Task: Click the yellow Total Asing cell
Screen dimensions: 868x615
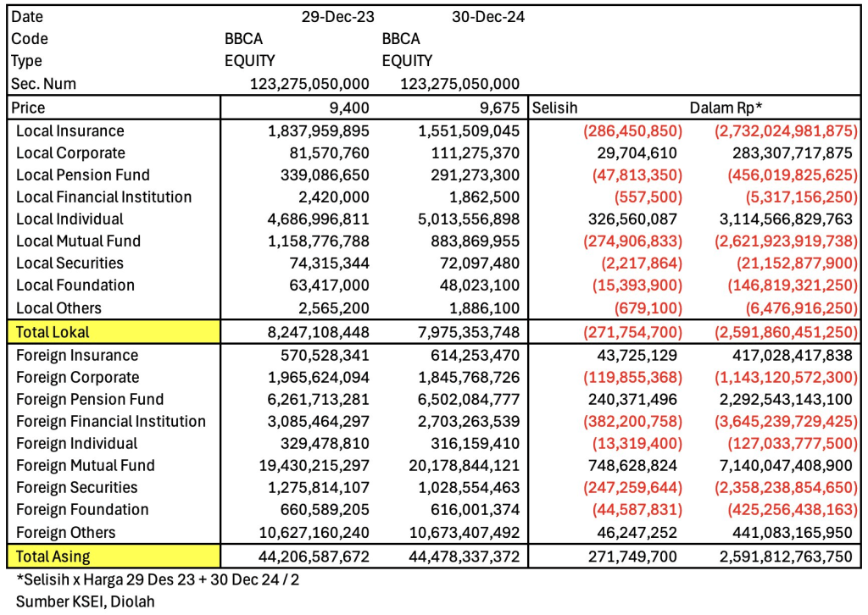Action: pos(113,556)
